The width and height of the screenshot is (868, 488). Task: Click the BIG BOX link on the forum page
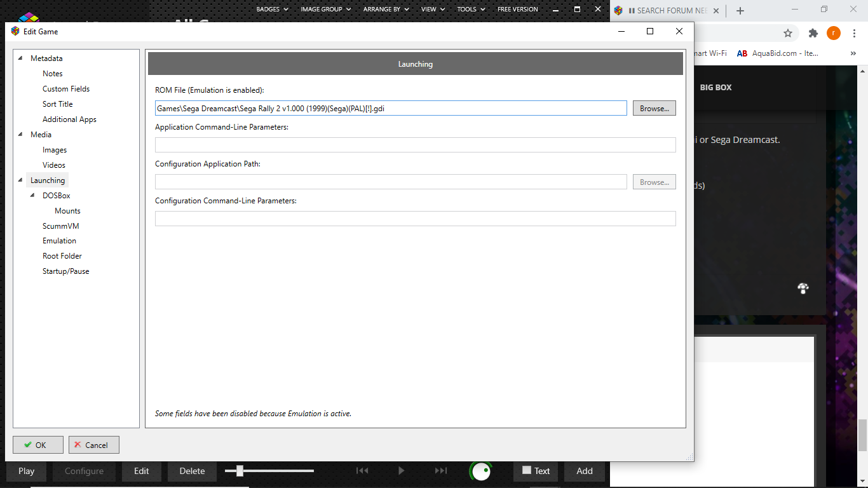pyautogui.click(x=716, y=88)
